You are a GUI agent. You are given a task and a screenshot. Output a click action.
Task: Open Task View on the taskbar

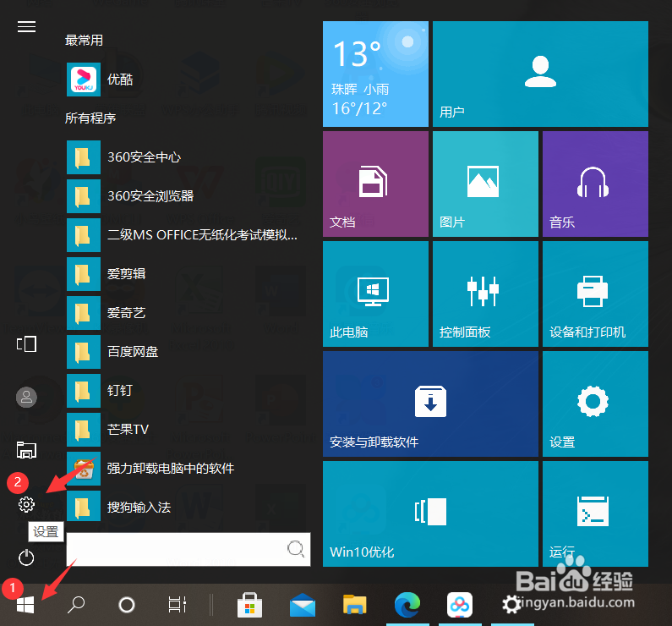pos(177,605)
